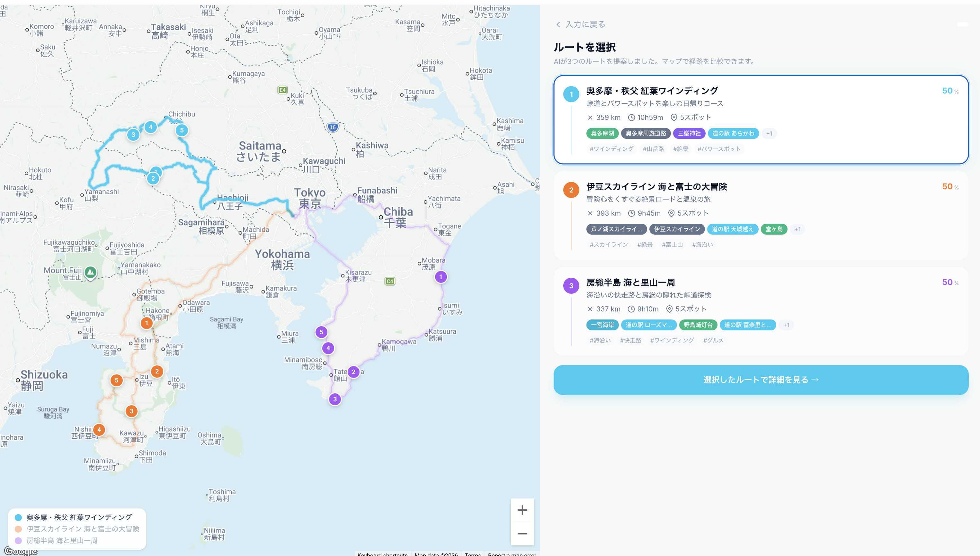Image resolution: width=980 pixels, height=556 pixels.
Task: Click the zoom out control on the map
Action: click(x=522, y=533)
